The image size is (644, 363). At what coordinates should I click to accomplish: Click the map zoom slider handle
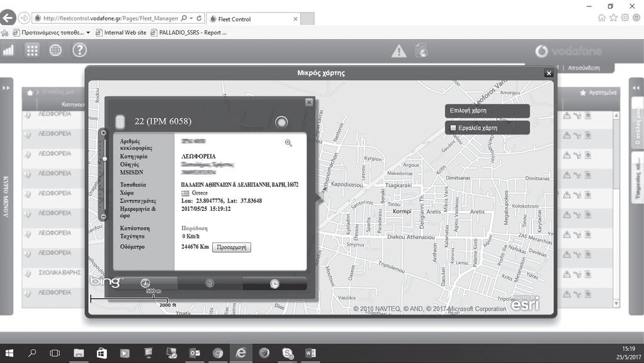click(x=105, y=159)
